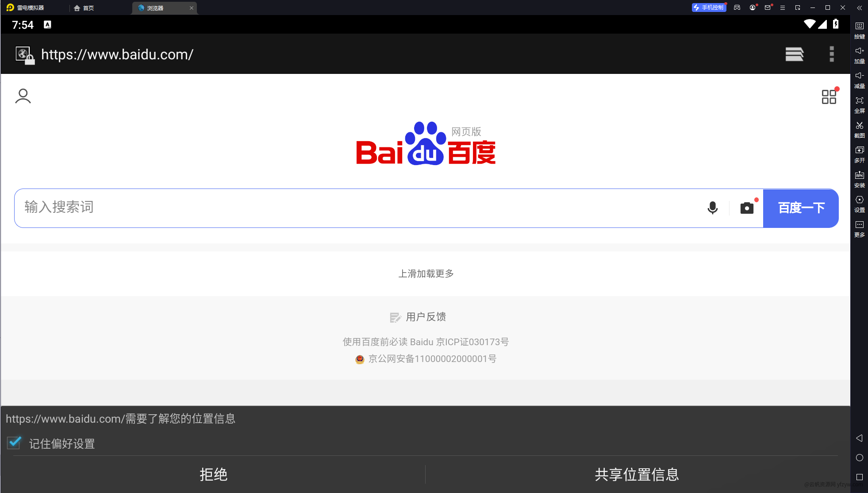
Task: Open the Baidu user profile icon
Action: 23,96
